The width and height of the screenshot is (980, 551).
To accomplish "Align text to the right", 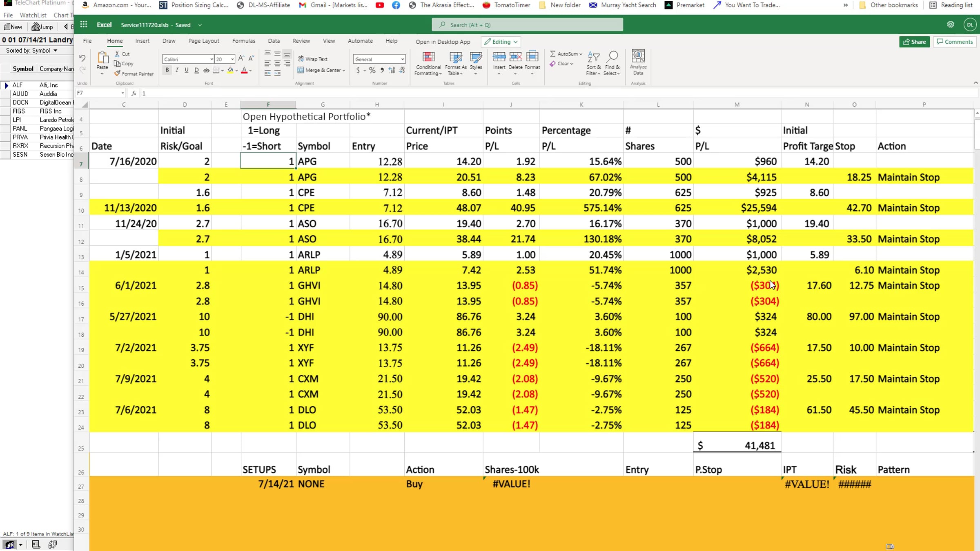I will [x=287, y=64].
